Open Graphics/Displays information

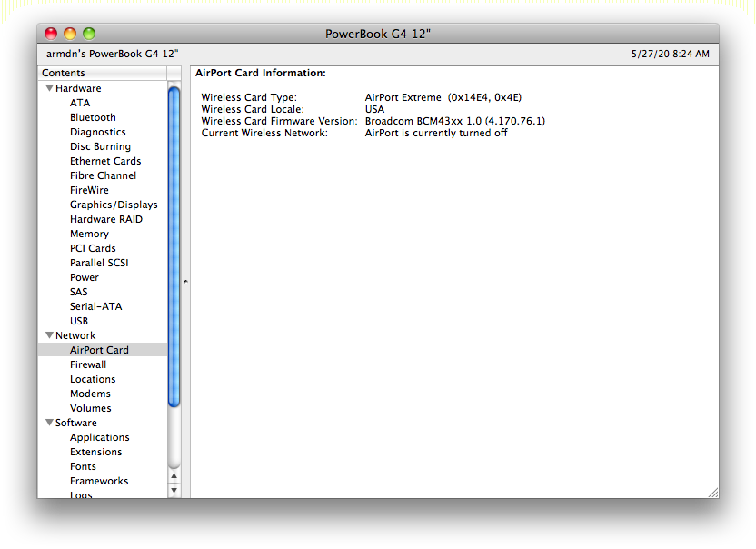tap(114, 205)
